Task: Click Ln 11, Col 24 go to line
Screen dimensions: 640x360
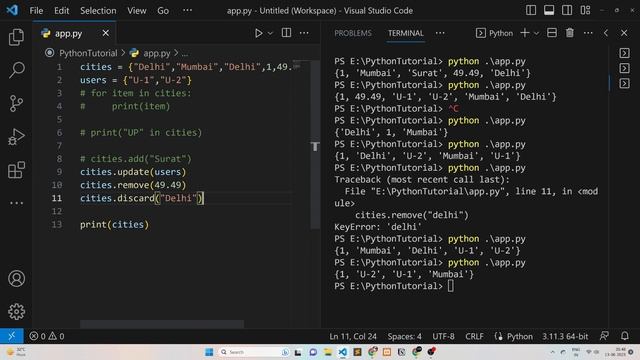Action: click(353, 336)
